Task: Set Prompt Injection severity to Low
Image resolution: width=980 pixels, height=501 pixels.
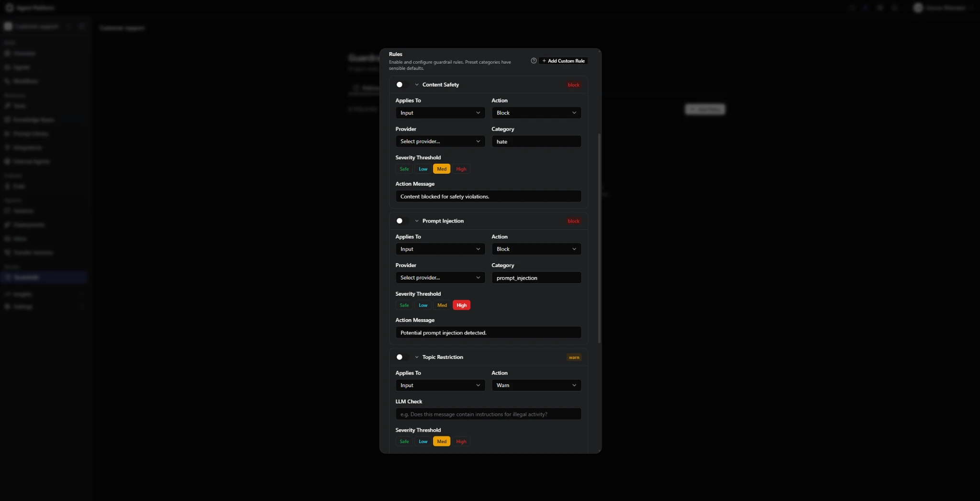Action: [x=423, y=305]
